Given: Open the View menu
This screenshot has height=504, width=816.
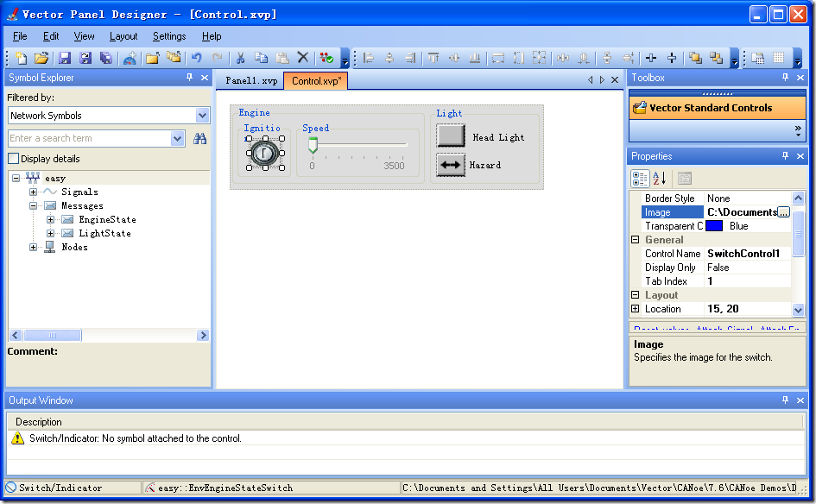Looking at the screenshot, I should click(84, 36).
